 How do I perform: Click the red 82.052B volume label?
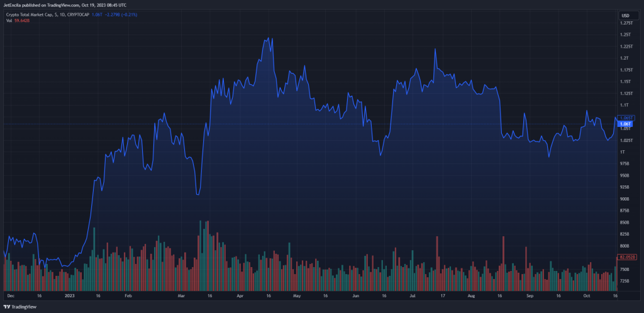pos(628,257)
